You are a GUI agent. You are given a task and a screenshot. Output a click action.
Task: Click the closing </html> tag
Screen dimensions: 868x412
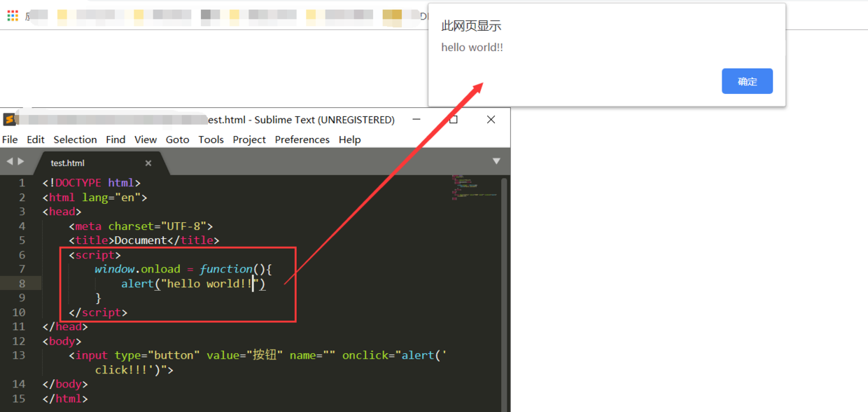point(65,399)
